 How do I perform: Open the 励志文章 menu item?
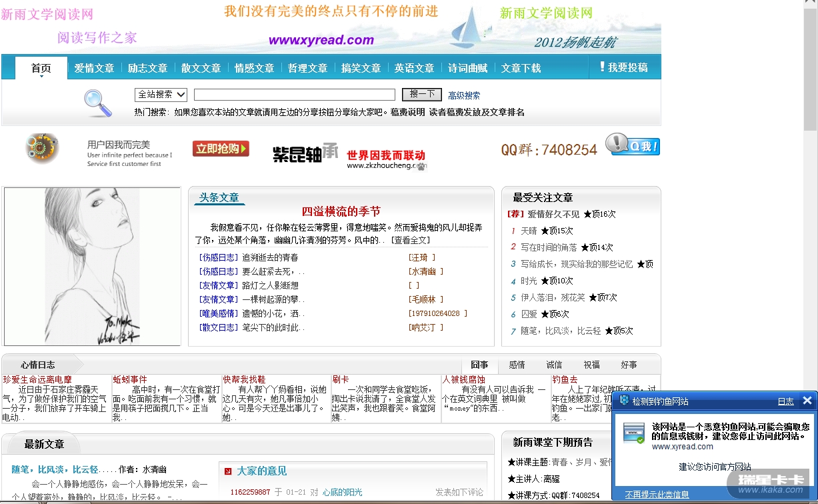pos(147,68)
